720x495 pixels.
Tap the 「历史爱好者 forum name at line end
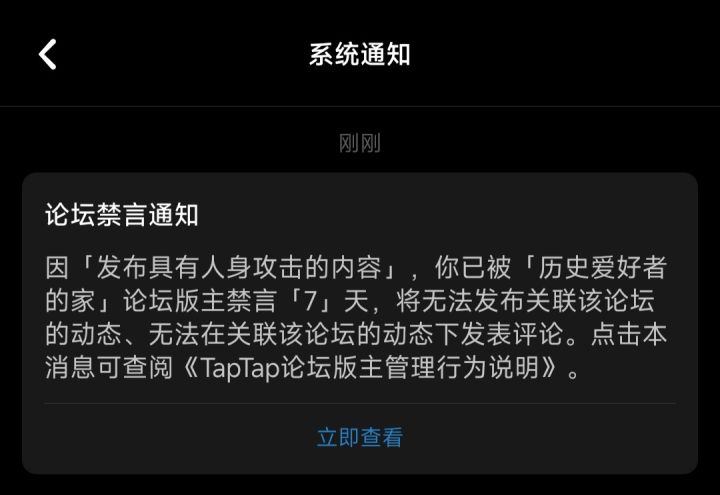click(595, 267)
